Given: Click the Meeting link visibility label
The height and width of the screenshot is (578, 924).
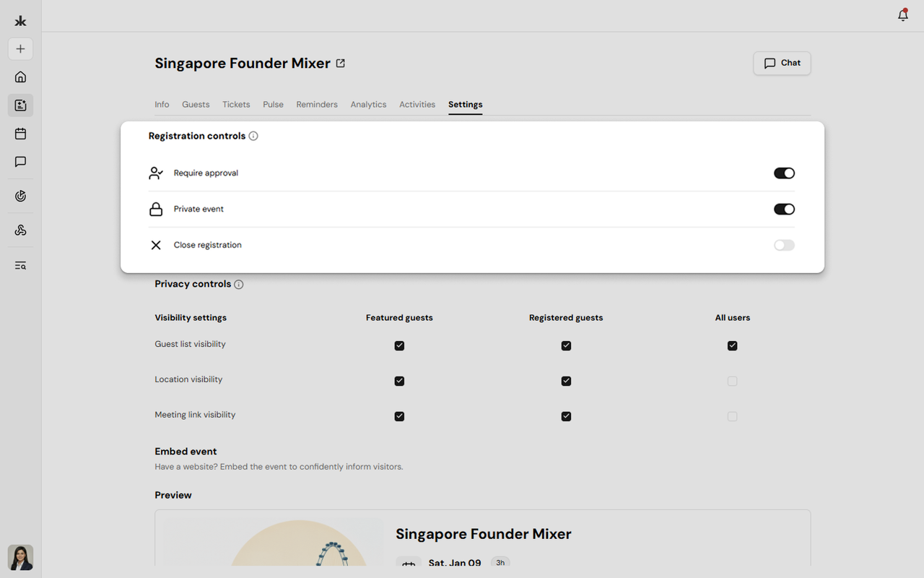Looking at the screenshot, I should 195,415.
